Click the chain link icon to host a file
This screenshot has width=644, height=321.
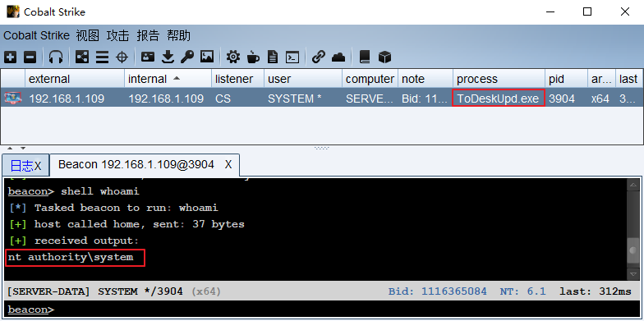point(319,57)
